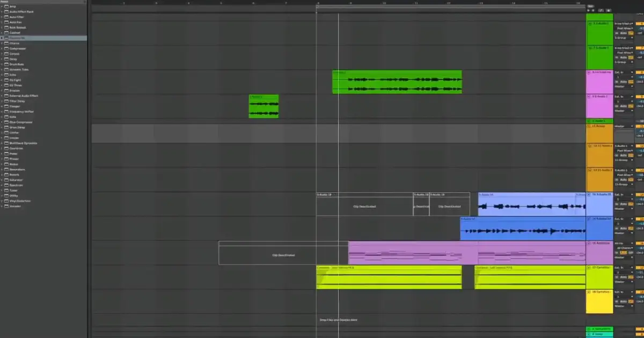Viewport: 644px width, 338px height.
Task: Expand the EQ Three folder
Action: (2, 85)
